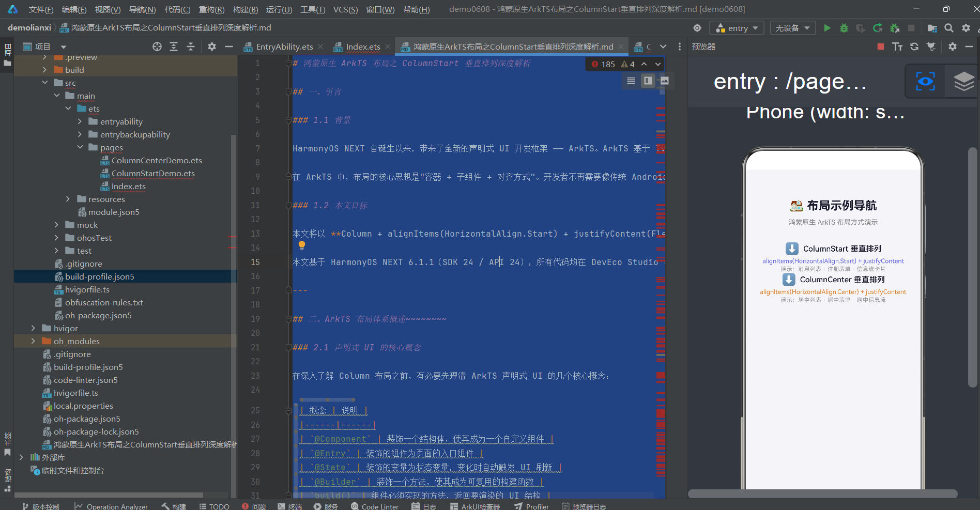Viewport: 980px width, 510px height.
Task: Collapse all in project panel
Action: click(x=191, y=47)
